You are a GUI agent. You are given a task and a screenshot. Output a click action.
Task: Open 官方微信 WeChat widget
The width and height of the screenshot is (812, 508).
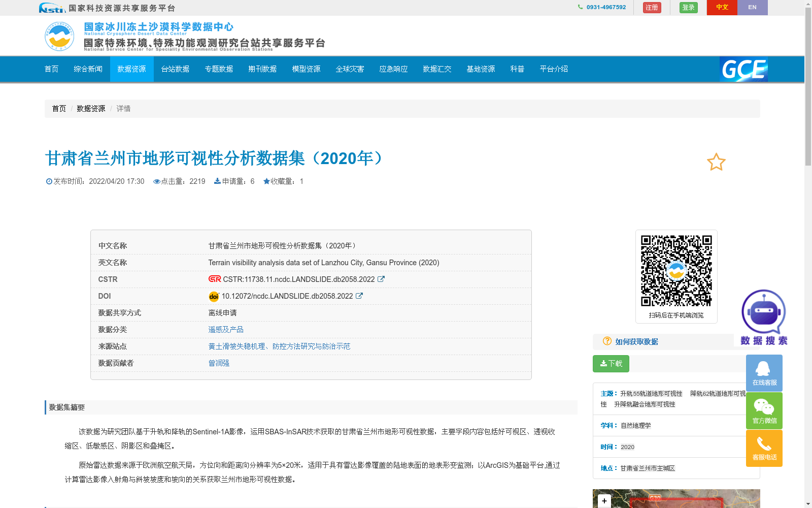[x=764, y=410]
